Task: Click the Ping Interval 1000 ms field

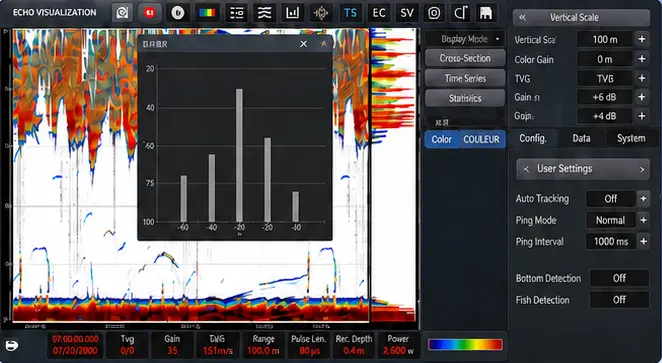Action: [x=610, y=241]
